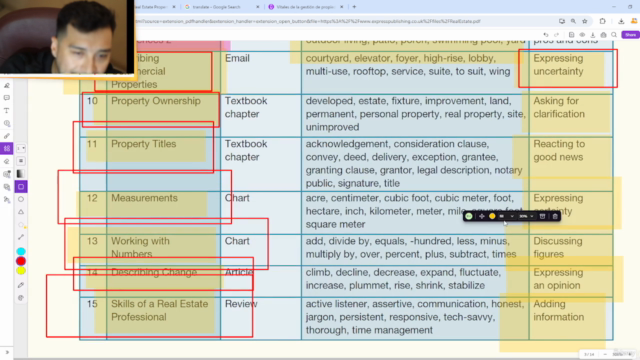Pick the red color swatch
640x360 pixels.
click(21, 261)
